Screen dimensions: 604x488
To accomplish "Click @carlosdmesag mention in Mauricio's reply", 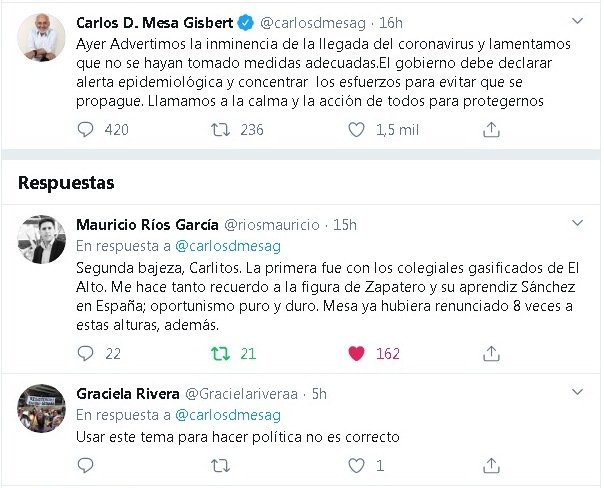I will (x=229, y=245).
